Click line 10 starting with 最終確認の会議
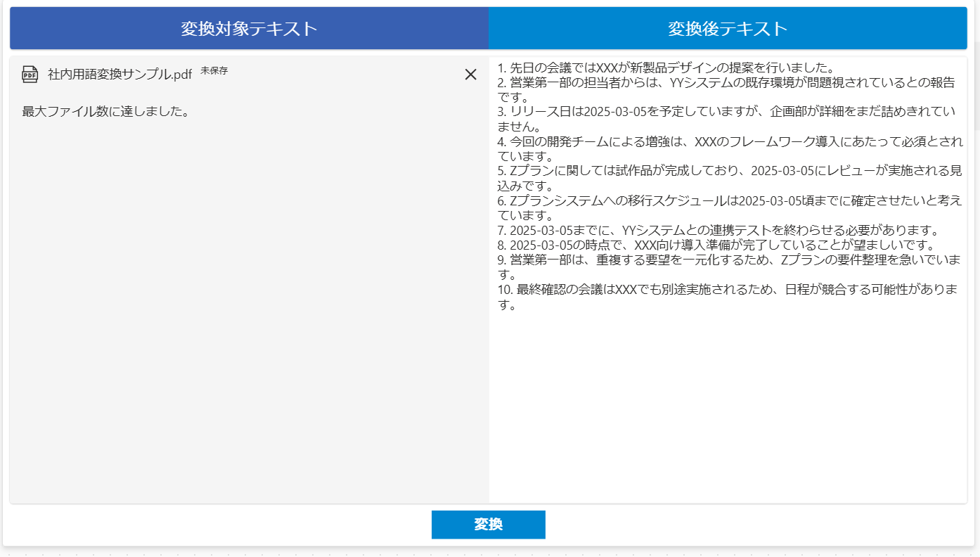This screenshot has width=980, height=557. (x=728, y=297)
